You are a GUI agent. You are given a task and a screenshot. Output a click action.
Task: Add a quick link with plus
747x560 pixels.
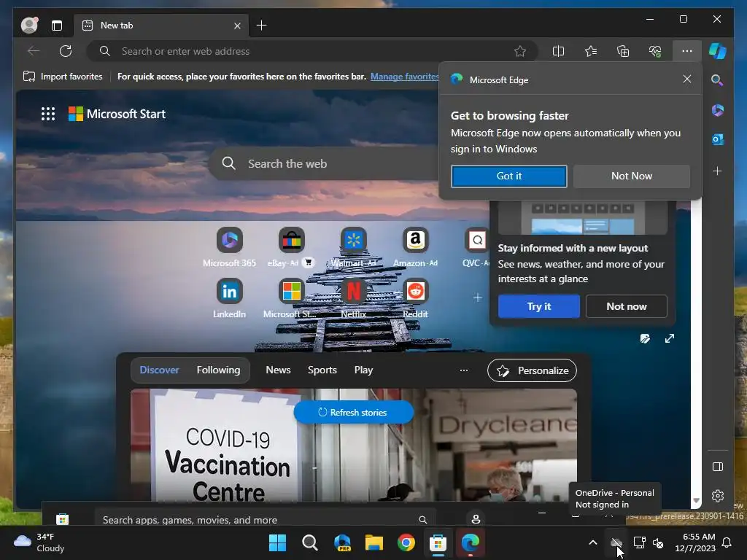[477, 297]
